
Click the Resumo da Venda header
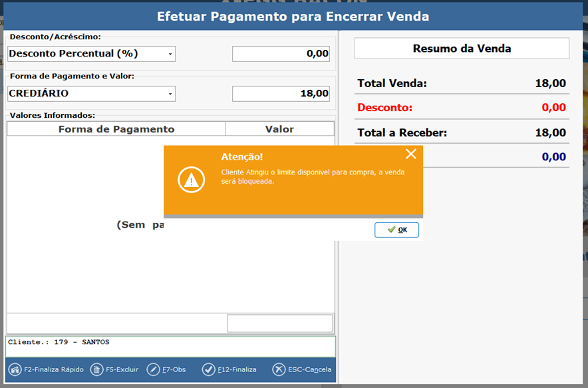[462, 49]
